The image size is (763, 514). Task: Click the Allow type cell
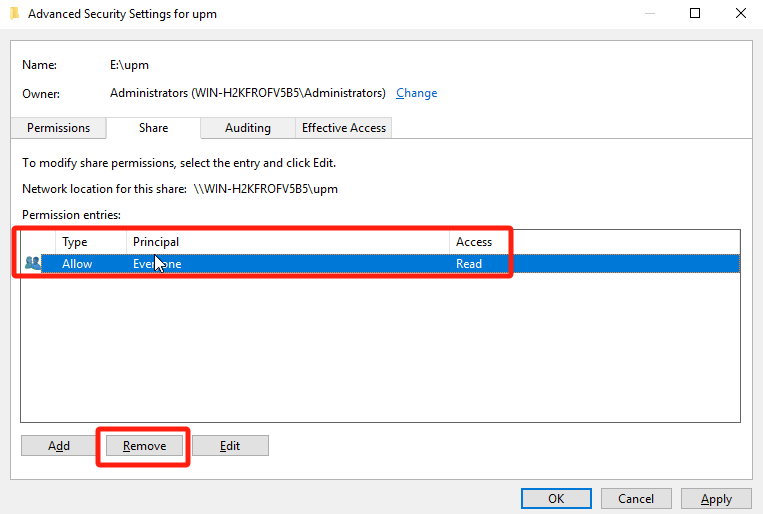[77, 264]
